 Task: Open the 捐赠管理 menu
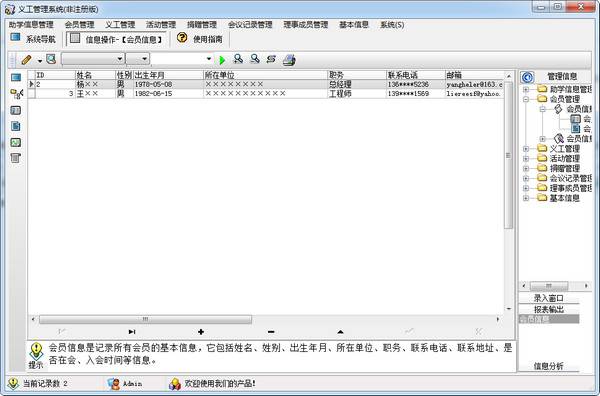click(x=202, y=25)
